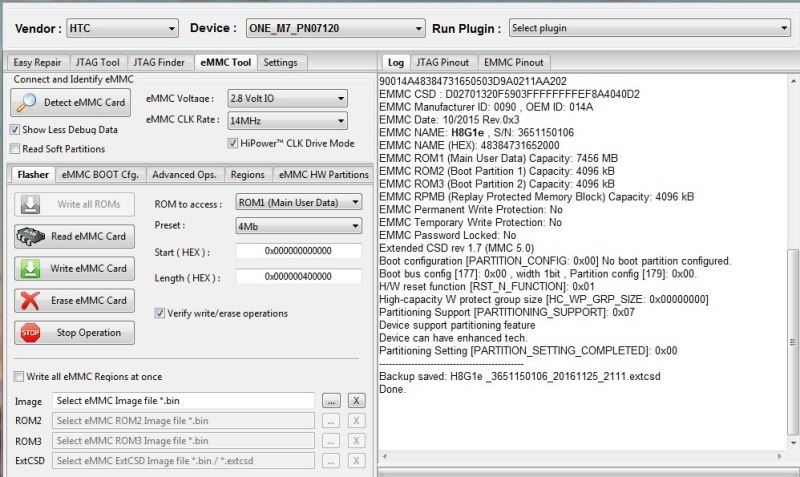The height and width of the screenshot is (477, 800).
Task: Click the 'Backup saved' log line
Action: click(x=520, y=376)
